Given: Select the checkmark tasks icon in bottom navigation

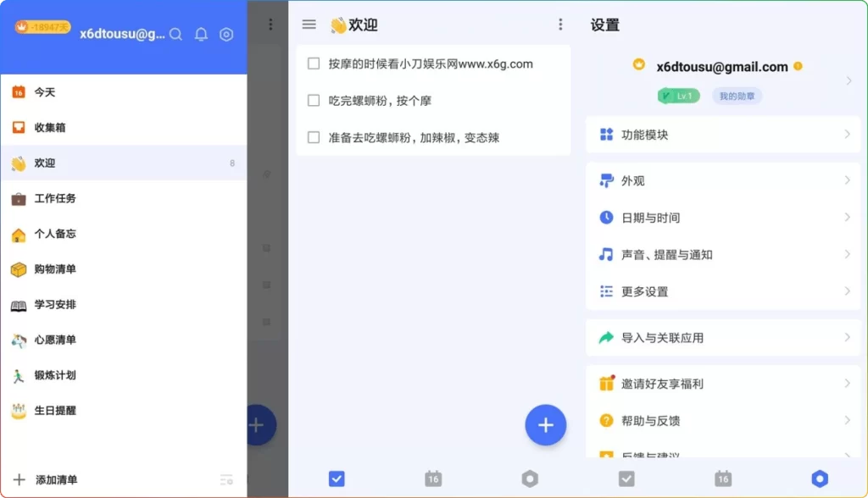Looking at the screenshot, I should [x=337, y=478].
